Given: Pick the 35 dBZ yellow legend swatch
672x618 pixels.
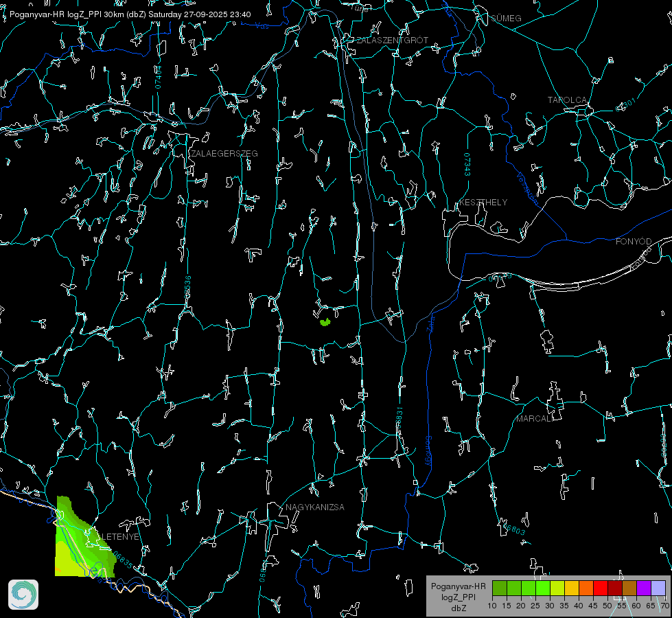Looking at the screenshot, I should [572, 588].
